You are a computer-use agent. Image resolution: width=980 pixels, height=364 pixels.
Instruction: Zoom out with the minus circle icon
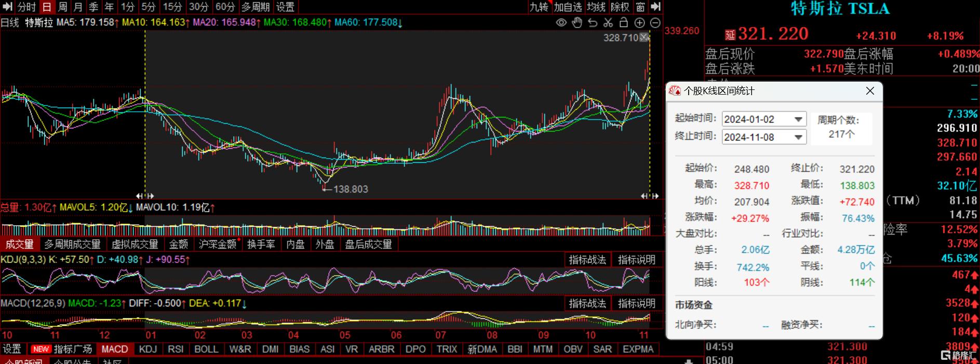655,22
